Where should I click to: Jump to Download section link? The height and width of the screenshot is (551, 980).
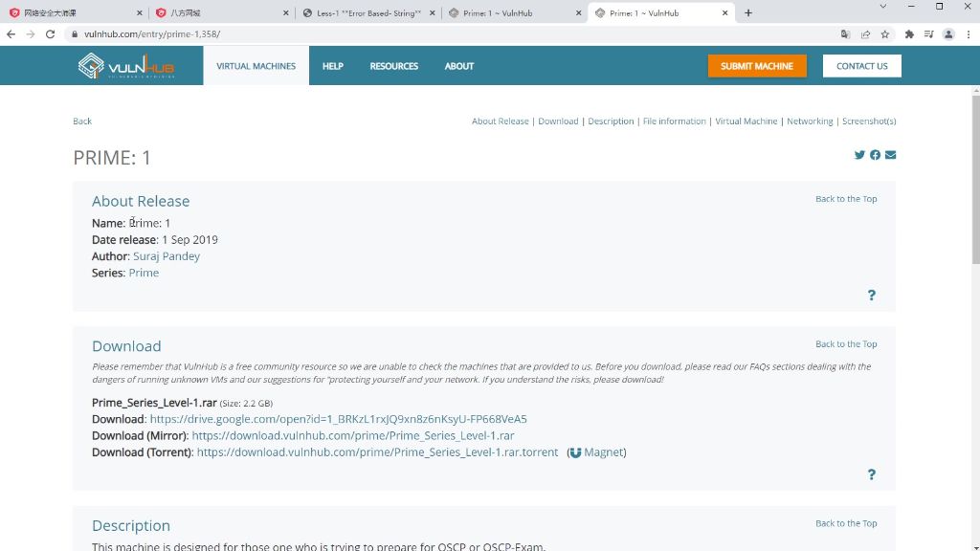(x=558, y=121)
